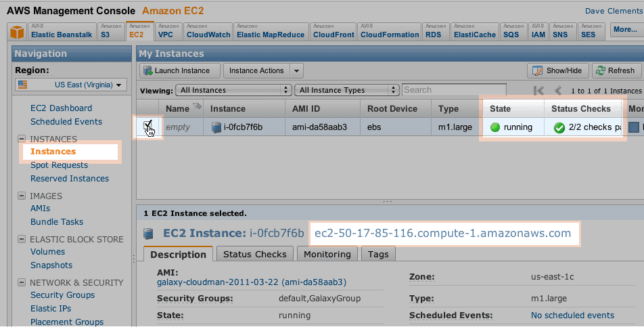Click the server icon for instance i-0fcb7f6b

[216, 127]
